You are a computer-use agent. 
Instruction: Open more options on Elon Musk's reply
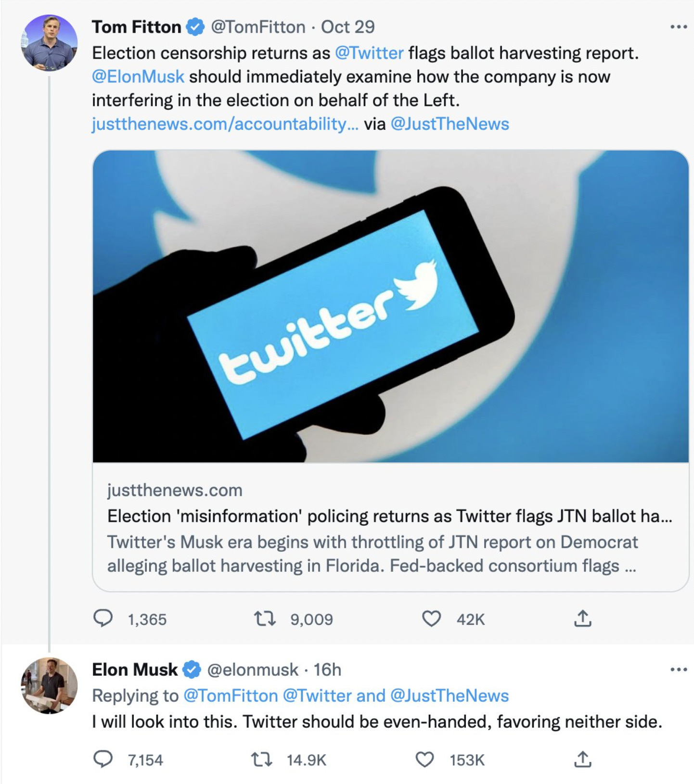pyautogui.click(x=678, y=669)
